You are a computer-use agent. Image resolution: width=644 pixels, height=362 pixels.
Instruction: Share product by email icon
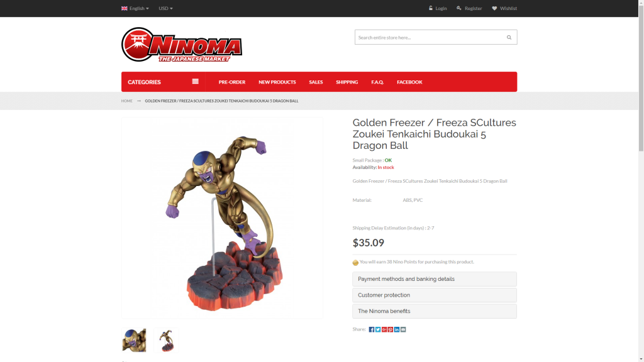point(403,329)
